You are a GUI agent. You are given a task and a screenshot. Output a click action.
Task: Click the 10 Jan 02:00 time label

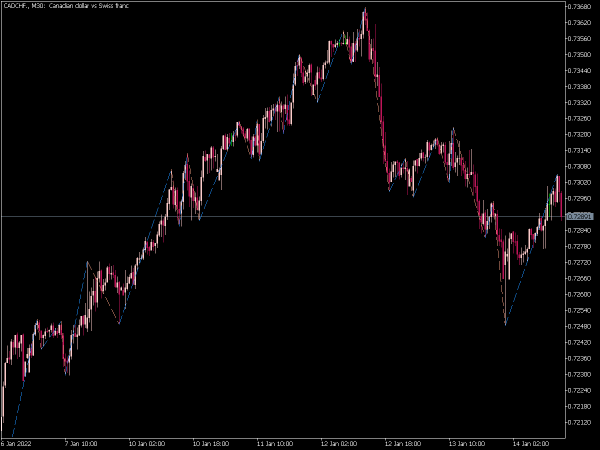147,444
